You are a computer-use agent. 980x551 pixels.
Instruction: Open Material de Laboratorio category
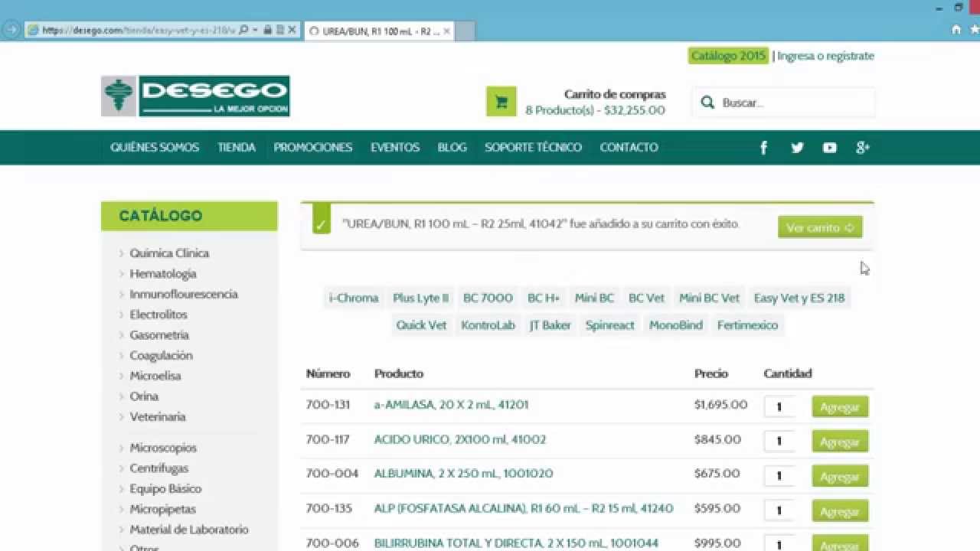coord(189,530)
